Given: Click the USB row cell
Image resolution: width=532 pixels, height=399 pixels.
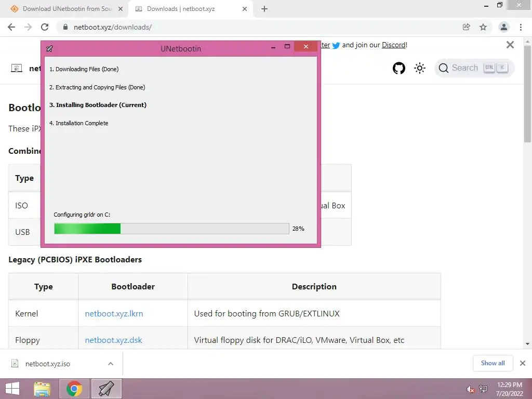Looking at the screenshot, I should [24, 232].
